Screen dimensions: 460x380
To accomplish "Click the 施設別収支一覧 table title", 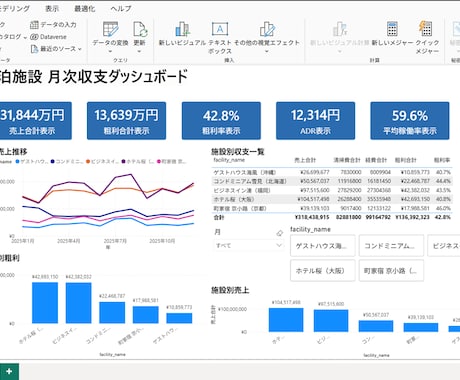I will [238, 152].
